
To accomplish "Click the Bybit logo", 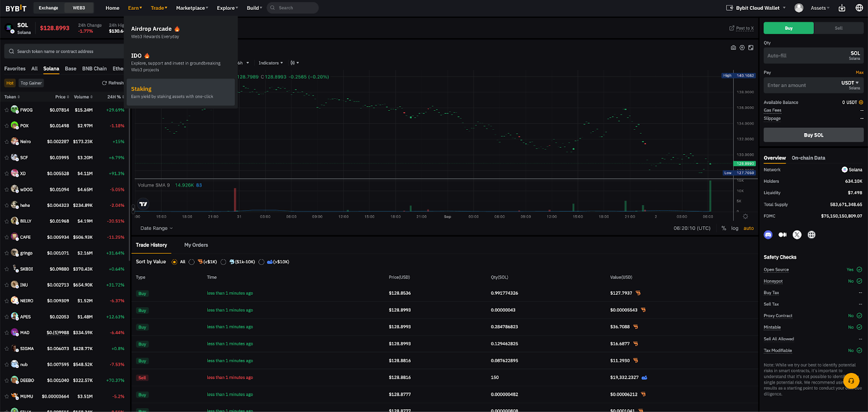I will coord(16,8).
